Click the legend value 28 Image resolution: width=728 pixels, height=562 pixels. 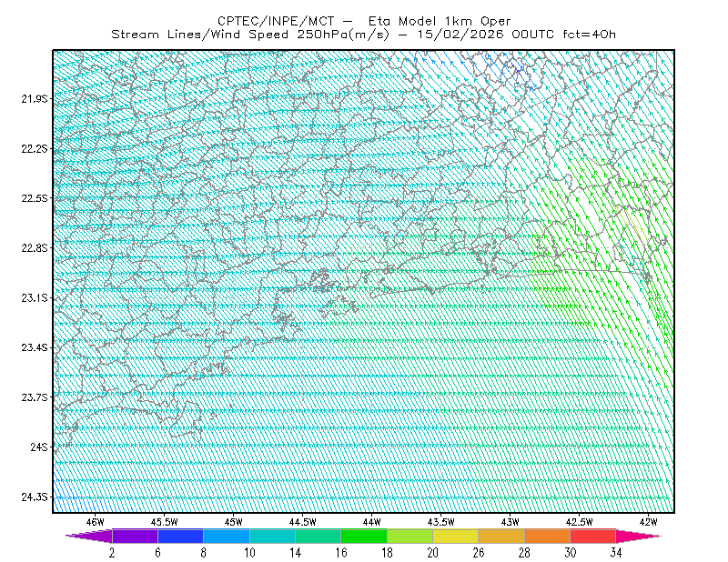[525, 553]
